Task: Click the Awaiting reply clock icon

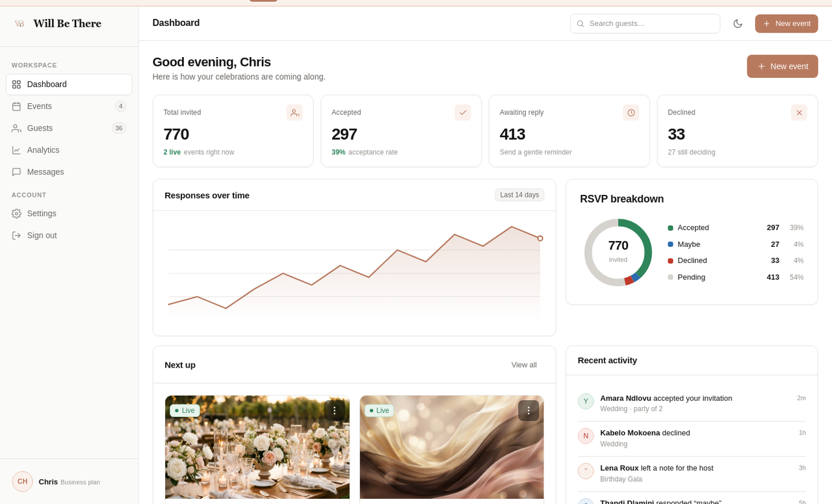Action: 631,112
